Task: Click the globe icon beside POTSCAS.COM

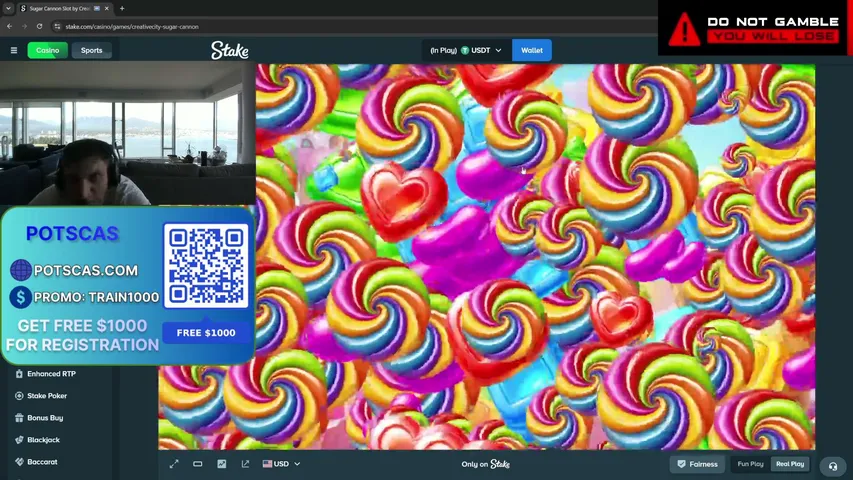Action: (21, 270)
